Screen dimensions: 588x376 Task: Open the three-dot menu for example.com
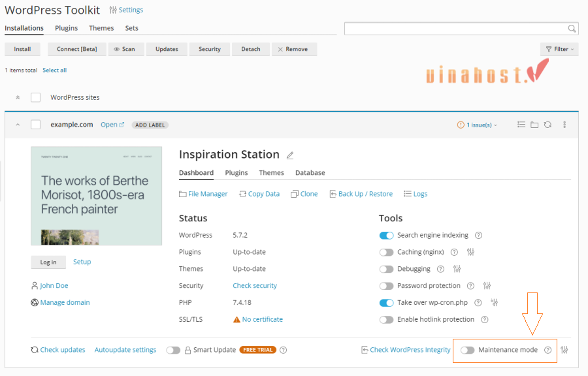point(564,125)
